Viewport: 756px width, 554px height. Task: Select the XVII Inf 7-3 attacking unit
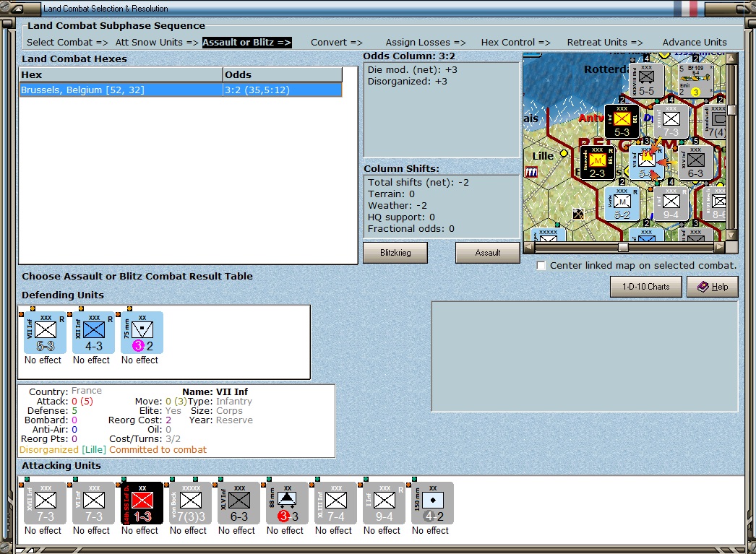[x=46, y=503]
